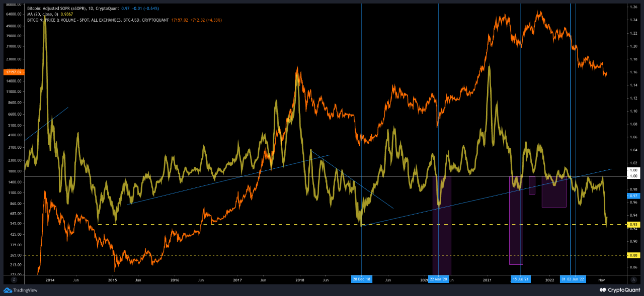Select the tall purple rectangle near 2020
644x296 pixels.
click(442, 226)
